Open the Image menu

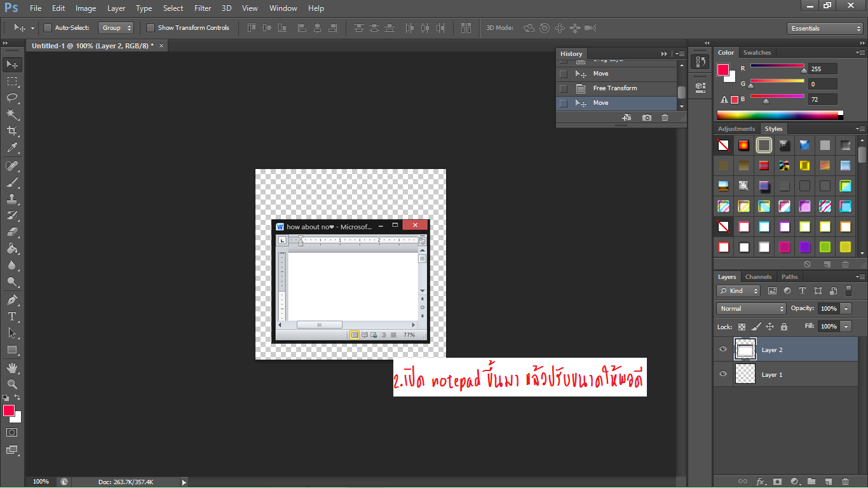pyautogui.click(x=86, y=8)
